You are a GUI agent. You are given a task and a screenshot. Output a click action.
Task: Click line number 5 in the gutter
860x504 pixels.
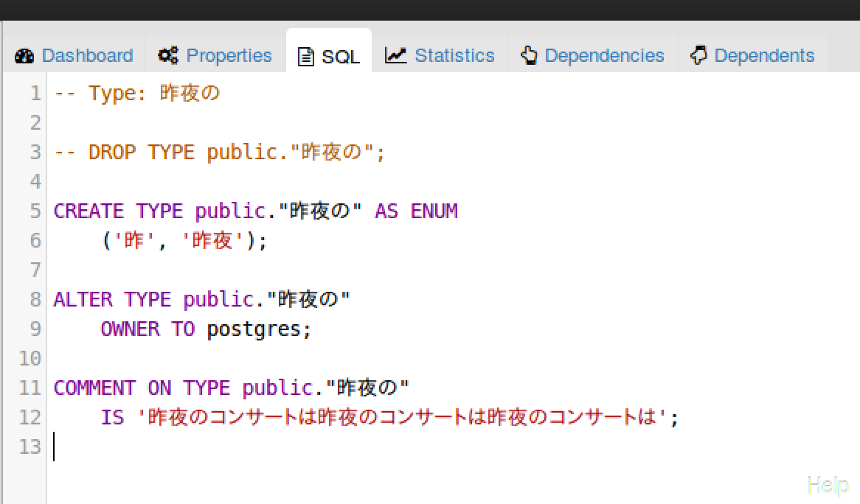click(x=35, y=211)
